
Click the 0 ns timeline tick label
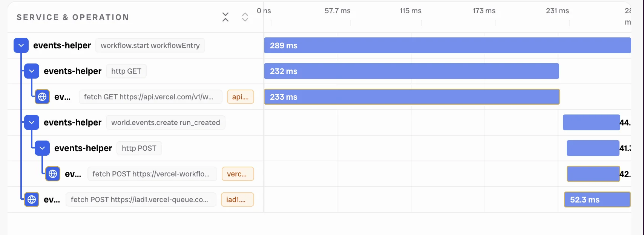click(x=264, y=11)
